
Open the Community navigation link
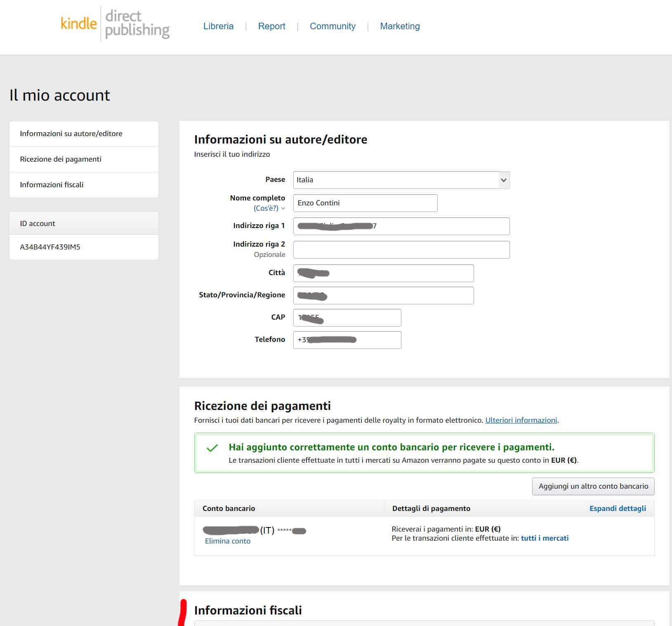tap(332, 26)
